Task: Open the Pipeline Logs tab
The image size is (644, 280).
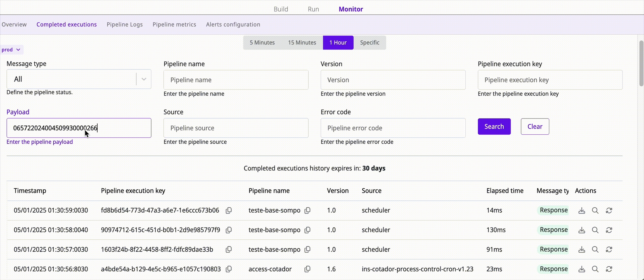Action: pyautogui.click(x=125, y=25)
